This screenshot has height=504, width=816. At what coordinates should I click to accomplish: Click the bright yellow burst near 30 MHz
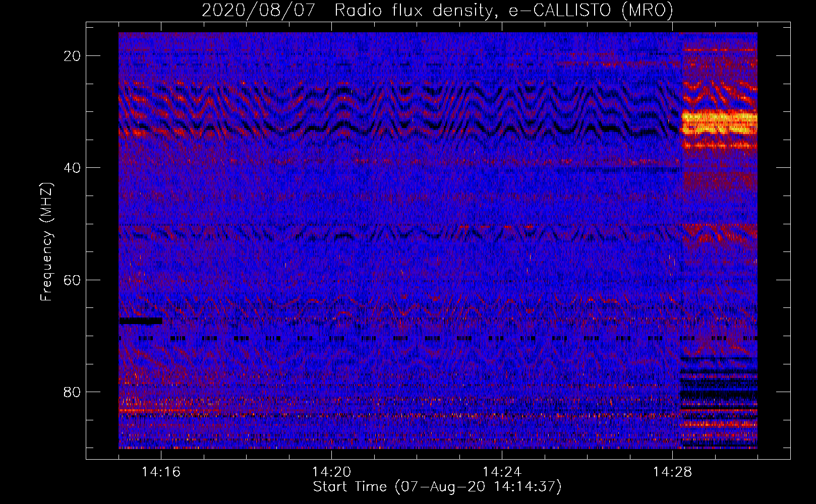[719, 122]
